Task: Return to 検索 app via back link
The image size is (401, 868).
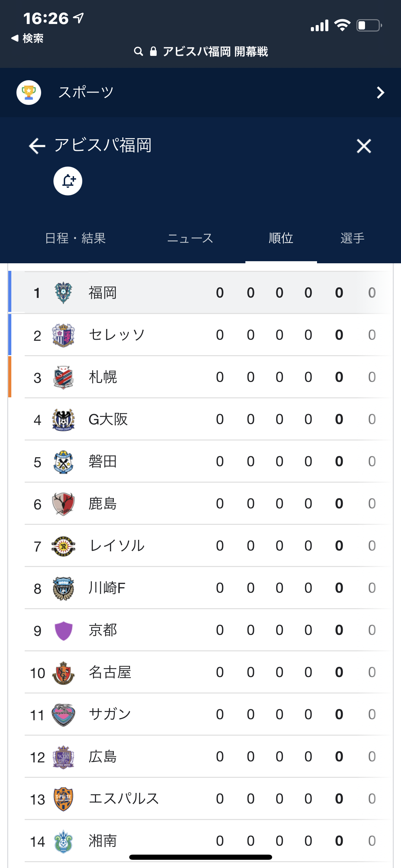Action: click(27, 38)
